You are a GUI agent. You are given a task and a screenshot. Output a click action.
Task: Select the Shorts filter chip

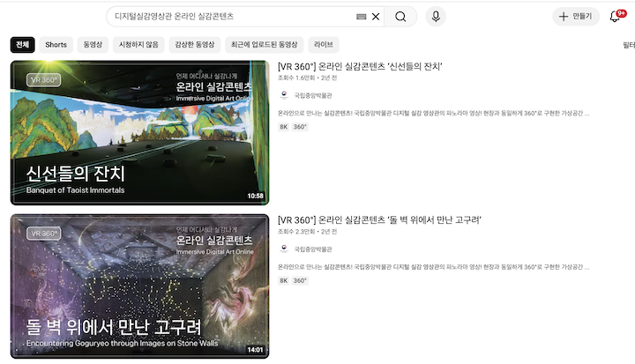pos(56,45)
